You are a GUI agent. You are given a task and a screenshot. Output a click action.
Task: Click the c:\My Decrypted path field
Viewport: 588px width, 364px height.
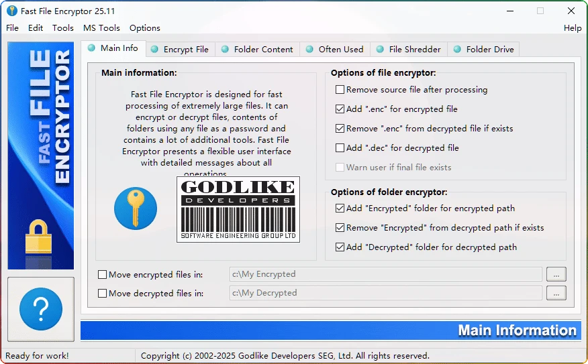[385, 293]
